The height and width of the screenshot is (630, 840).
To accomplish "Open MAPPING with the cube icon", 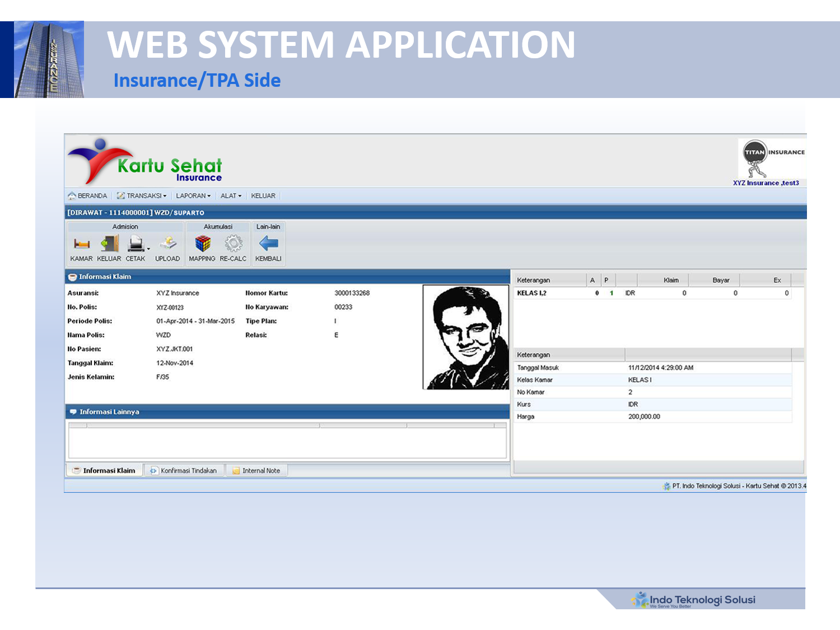I will [202, 244].
